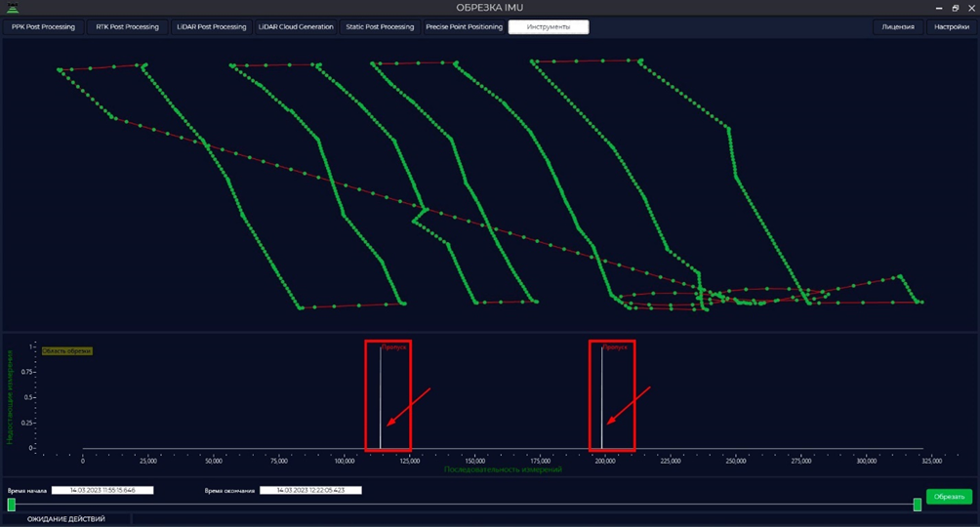Grab the left green trim slider handle

(x=12, y=505)
